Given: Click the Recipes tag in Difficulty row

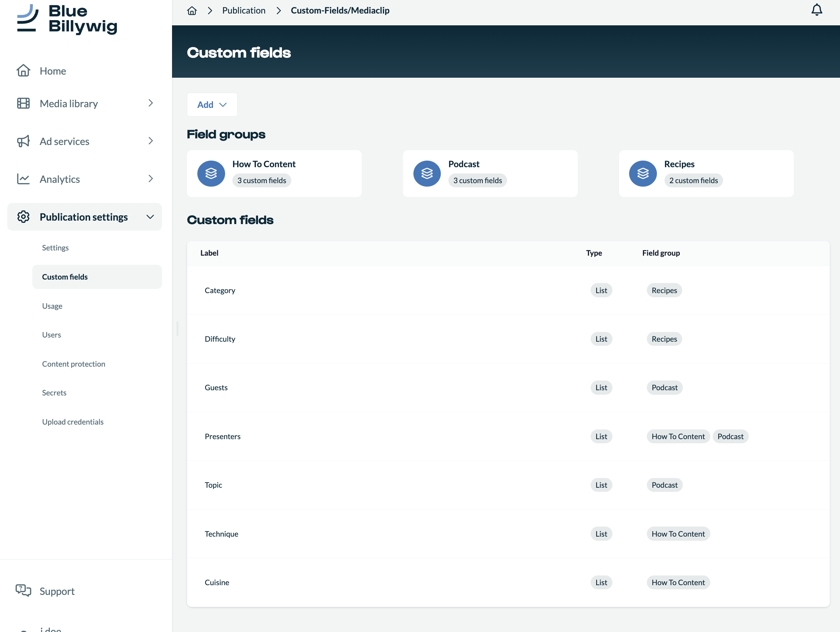Looking at the screenshot, I should (664, 339).
